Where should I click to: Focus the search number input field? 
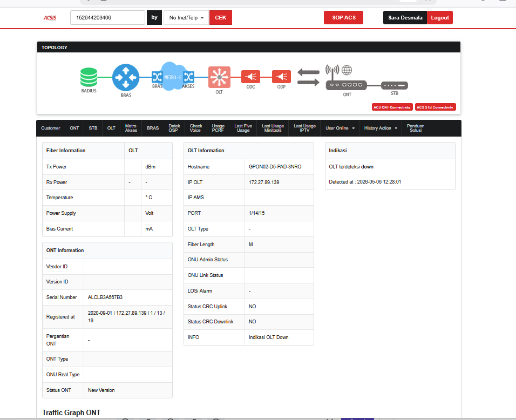107,18
